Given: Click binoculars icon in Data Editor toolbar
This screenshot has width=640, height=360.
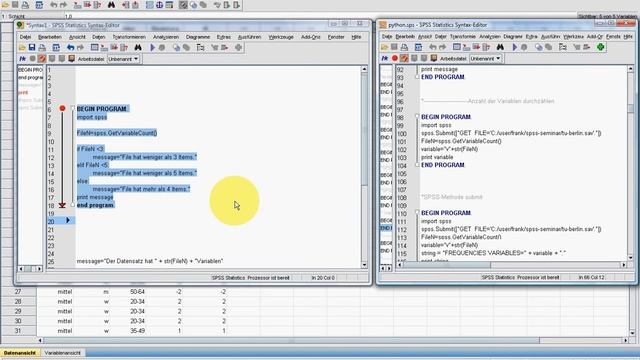Looking at the screenshot, I should tap(111, 5).
